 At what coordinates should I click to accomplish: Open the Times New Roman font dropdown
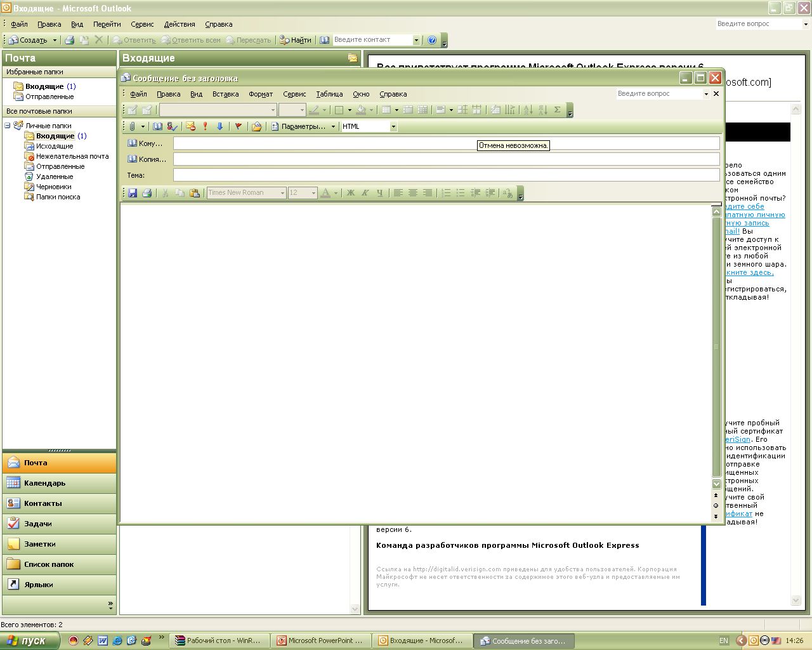point(283,193)
